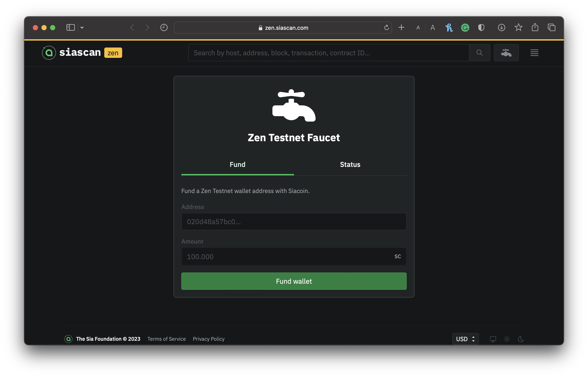
Task: Click the bookmark star icon
Action: pos(518,28)
